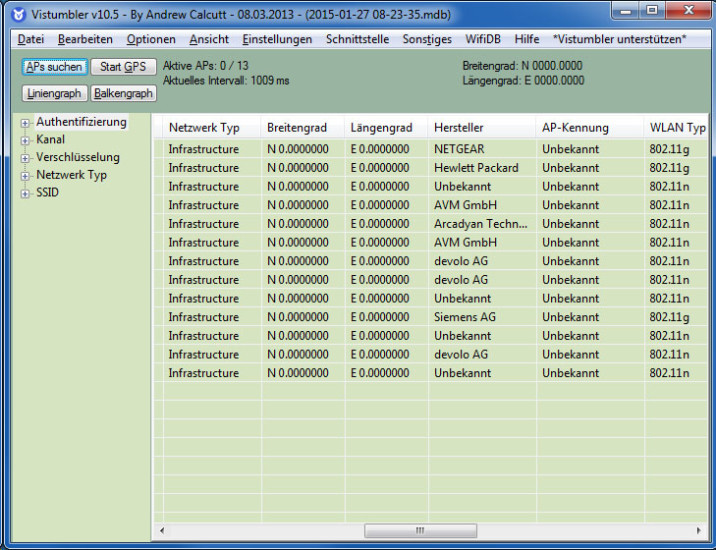Expand the Authentifizierung tree node
Viewport: 716px width, 550px height.
(26, 122)
